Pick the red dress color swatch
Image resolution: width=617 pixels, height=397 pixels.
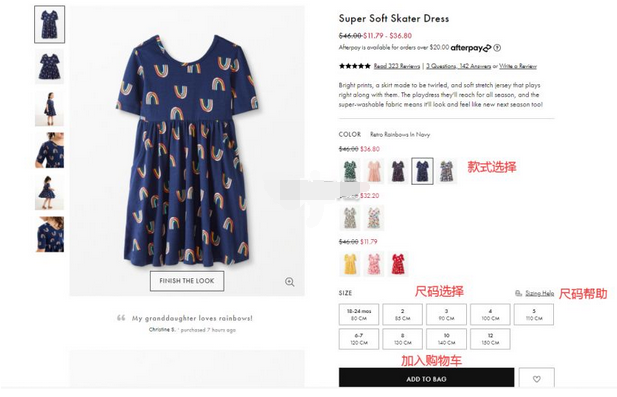click(397, 264)
